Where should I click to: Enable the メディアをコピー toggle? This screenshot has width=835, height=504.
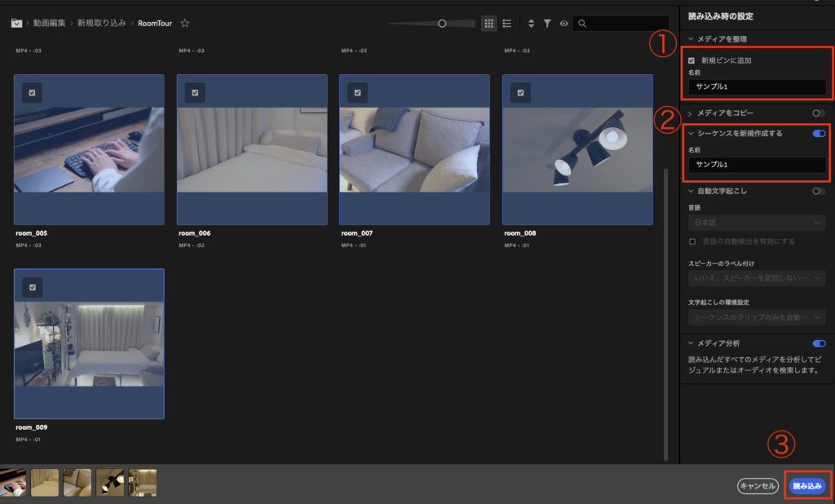click(x=819, y=113)
